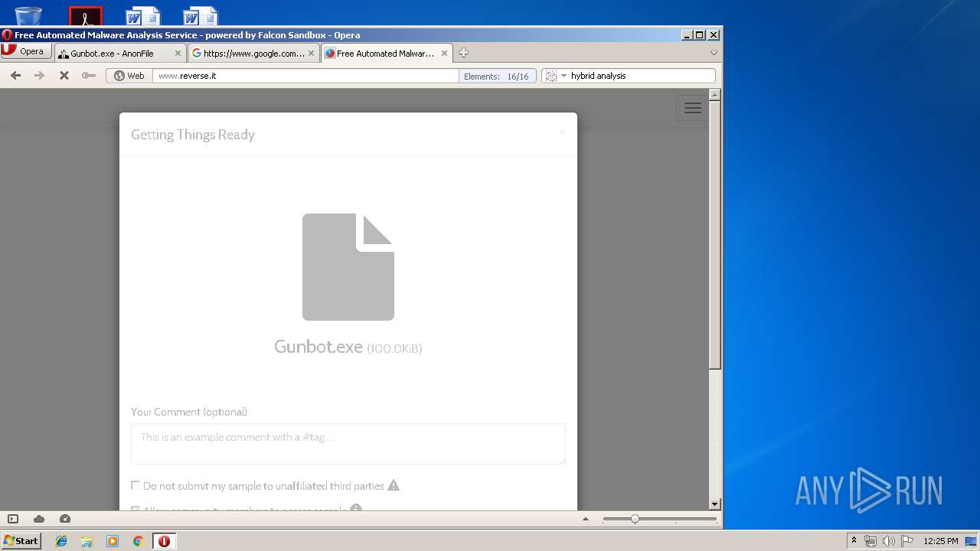980x551 pixels.
Task: Expand the closed tabs dropdown arrow
Action: tap(714, 53)
